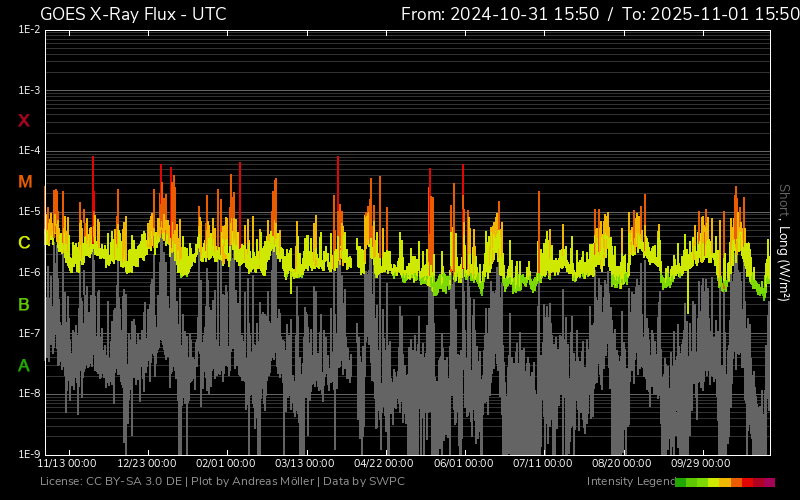
Task: Click the yellow C flare class label
Action: [24, 243]
